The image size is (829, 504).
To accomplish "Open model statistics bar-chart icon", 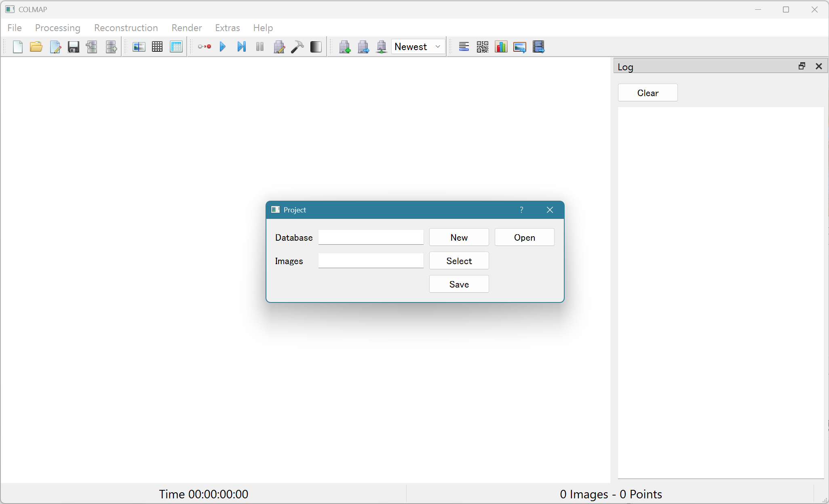I will tap(501, 47).
